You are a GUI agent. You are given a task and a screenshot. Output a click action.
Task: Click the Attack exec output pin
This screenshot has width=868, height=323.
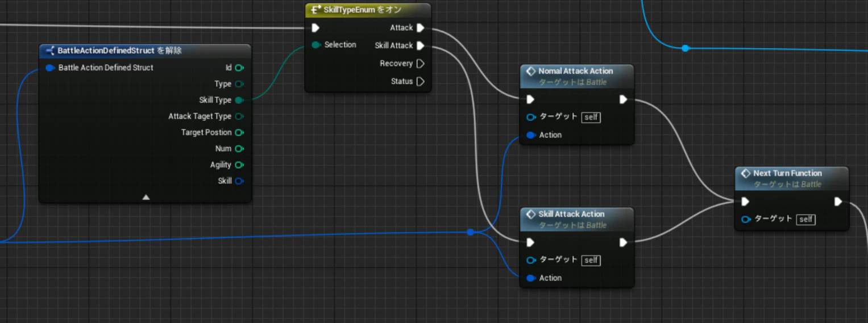(x=421, y=28)
